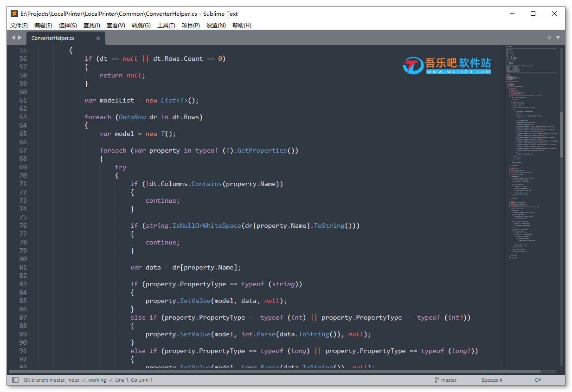The width and height of the screenshot is (572, 392).
Task: Close the ConverterHelper.cs tab
Action: [98, 38]
